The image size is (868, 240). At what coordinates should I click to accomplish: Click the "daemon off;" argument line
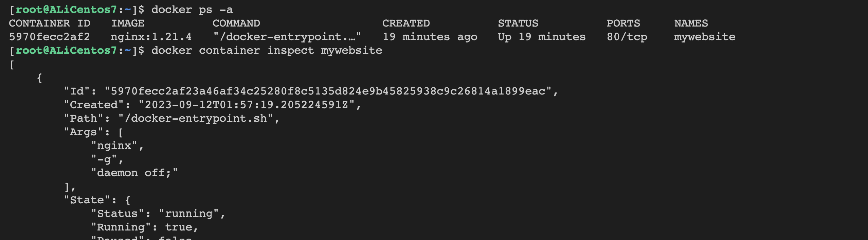coord(134,173)
